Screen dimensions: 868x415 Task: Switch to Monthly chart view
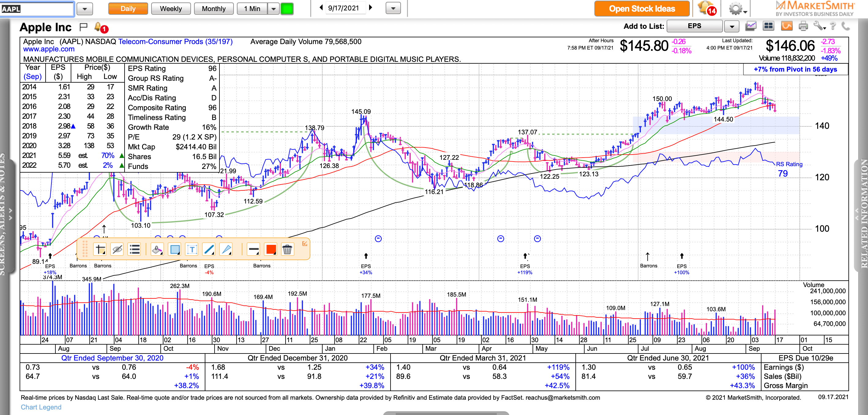pyautogui.click(x=214, y=9)
